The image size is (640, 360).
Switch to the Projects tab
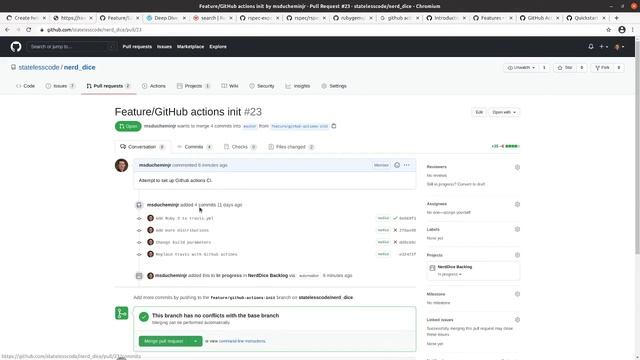[x=193, y=86]
